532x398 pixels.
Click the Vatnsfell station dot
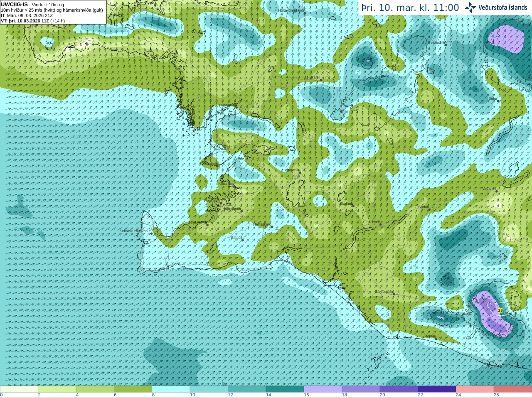(498, 191)
